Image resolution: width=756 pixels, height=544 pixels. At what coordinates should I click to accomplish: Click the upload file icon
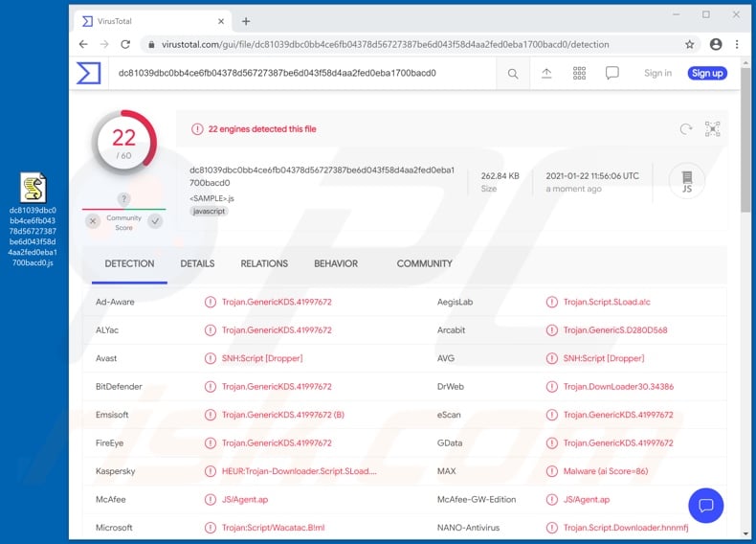click(546, 73)
